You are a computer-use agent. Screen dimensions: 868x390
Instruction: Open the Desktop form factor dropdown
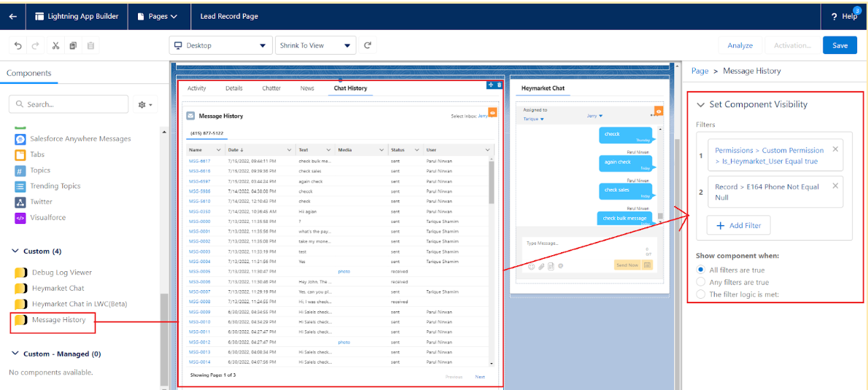[x=220, y=45]
